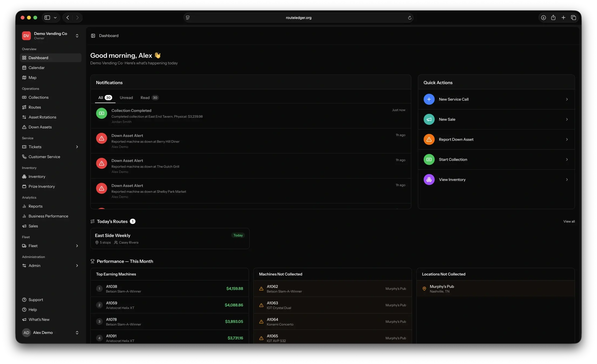Click the purple View Inventory icon

point(429,179)
